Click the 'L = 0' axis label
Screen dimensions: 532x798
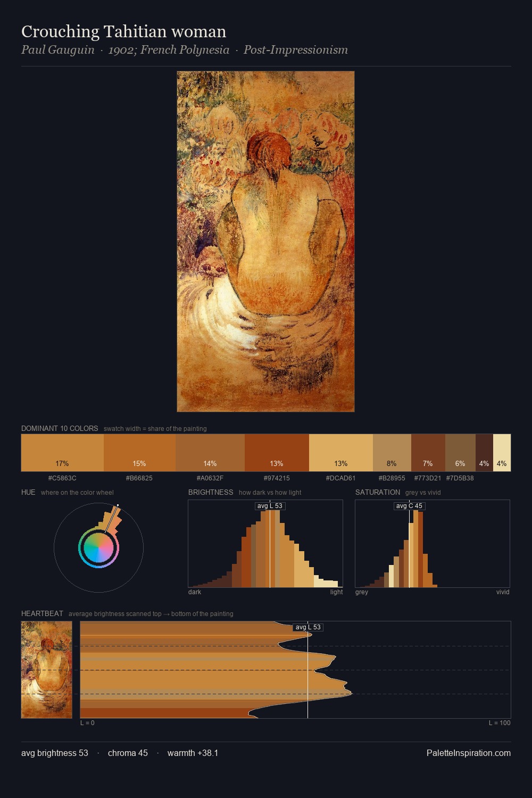click(87, 722)
